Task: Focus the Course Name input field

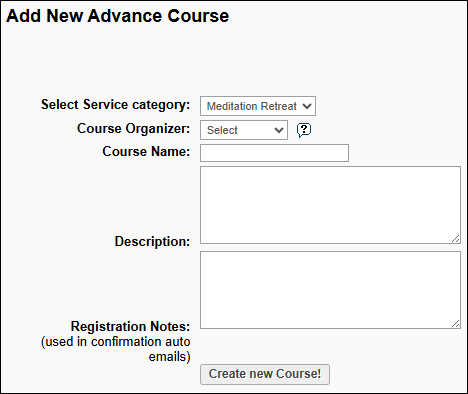Action: coord(274,153)
